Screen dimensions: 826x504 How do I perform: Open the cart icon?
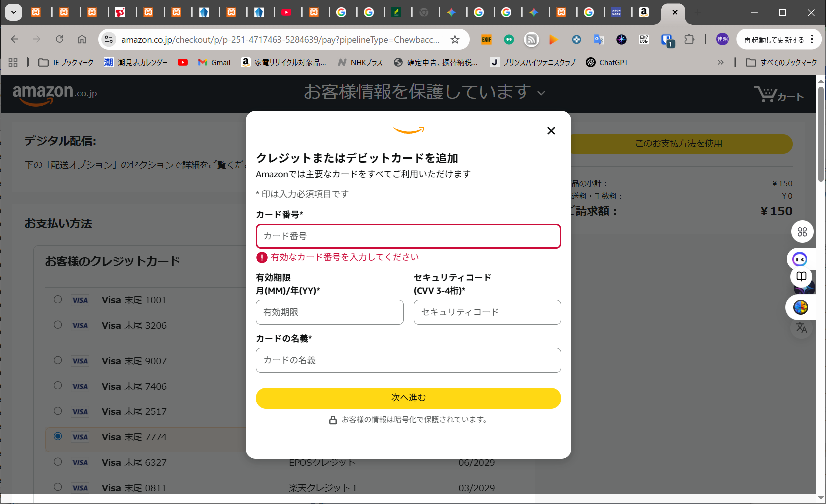[778, 94]
